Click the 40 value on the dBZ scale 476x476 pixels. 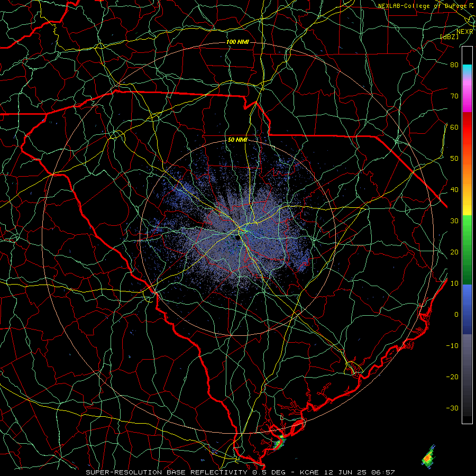[x=454, y=190]
